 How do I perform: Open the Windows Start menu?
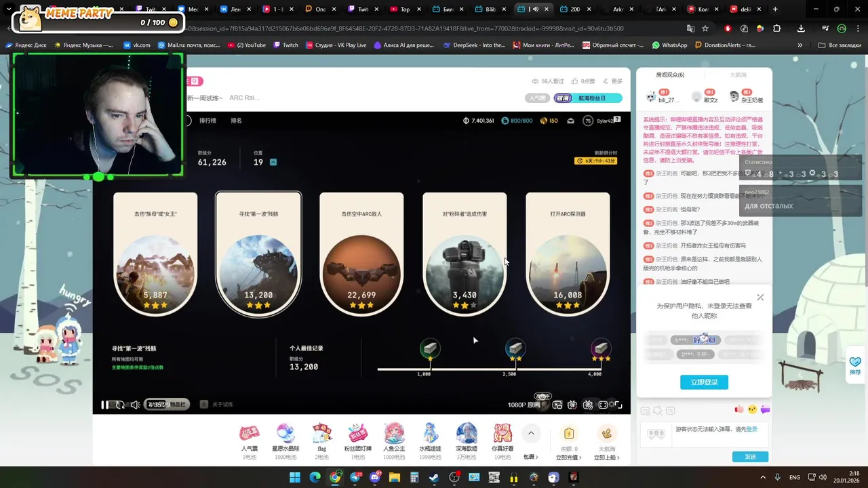pos(295,477)
